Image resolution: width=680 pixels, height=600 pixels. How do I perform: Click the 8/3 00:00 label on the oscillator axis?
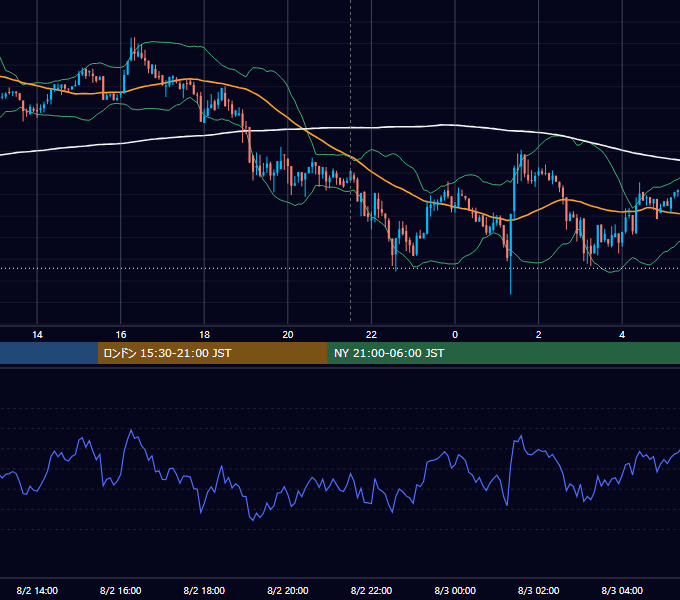click(x=455, y=590)
